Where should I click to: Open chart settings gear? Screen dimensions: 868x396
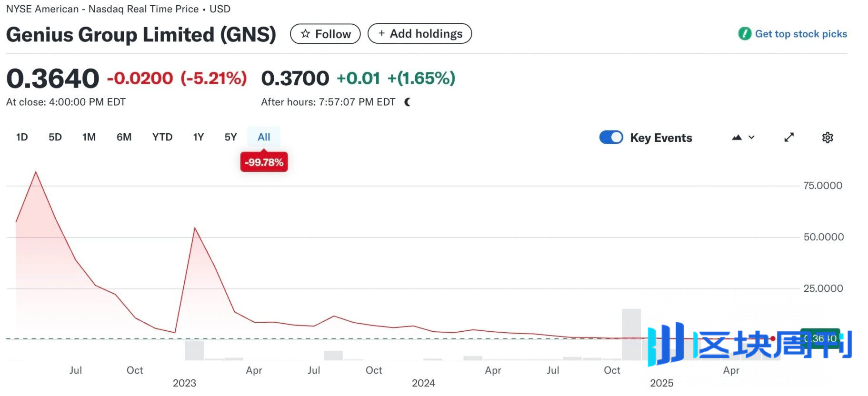pos(828,138)
